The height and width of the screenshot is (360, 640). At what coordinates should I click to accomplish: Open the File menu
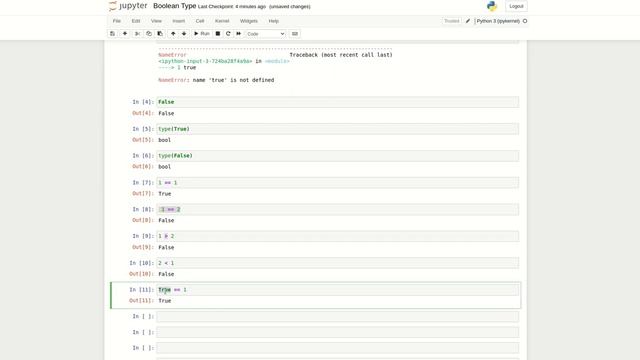(x=117, y=21)
